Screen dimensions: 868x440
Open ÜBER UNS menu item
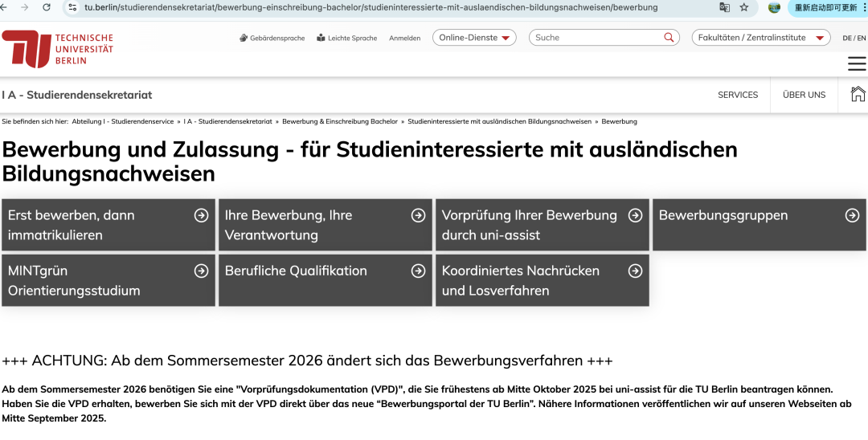tap(804, 95)
